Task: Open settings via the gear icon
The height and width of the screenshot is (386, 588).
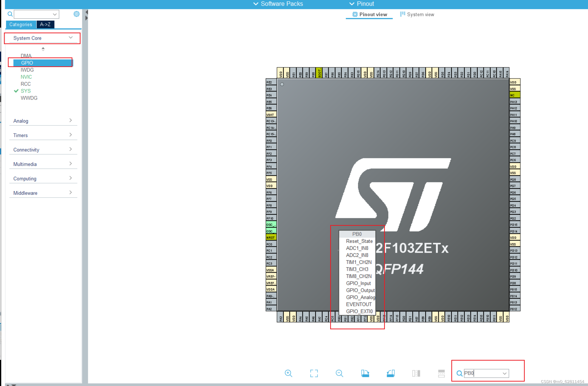Action: tap(77, 14)
